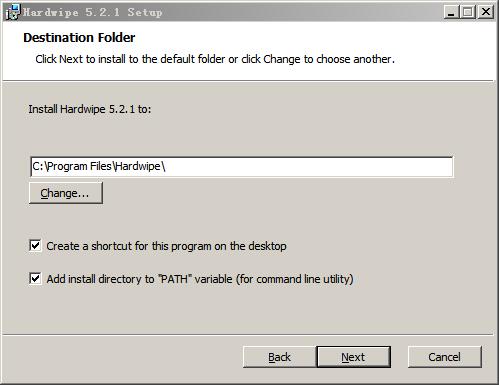Viewport: 499px width, 385px height.
Task: Toggle the add to PATH variable checkbox
Action: coord(35,279)
